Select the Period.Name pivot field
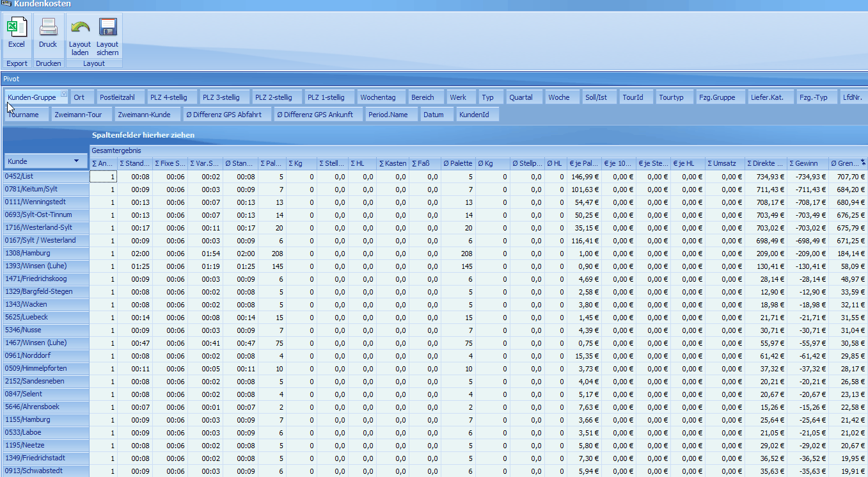The width and height of the screenshot is (868, 477). [391, 115]
